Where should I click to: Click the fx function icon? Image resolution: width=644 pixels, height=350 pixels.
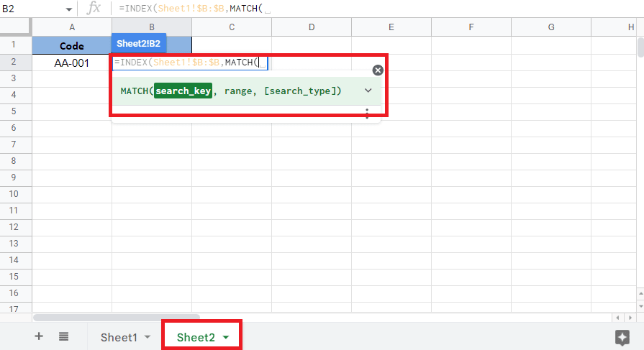coord(94,9)
